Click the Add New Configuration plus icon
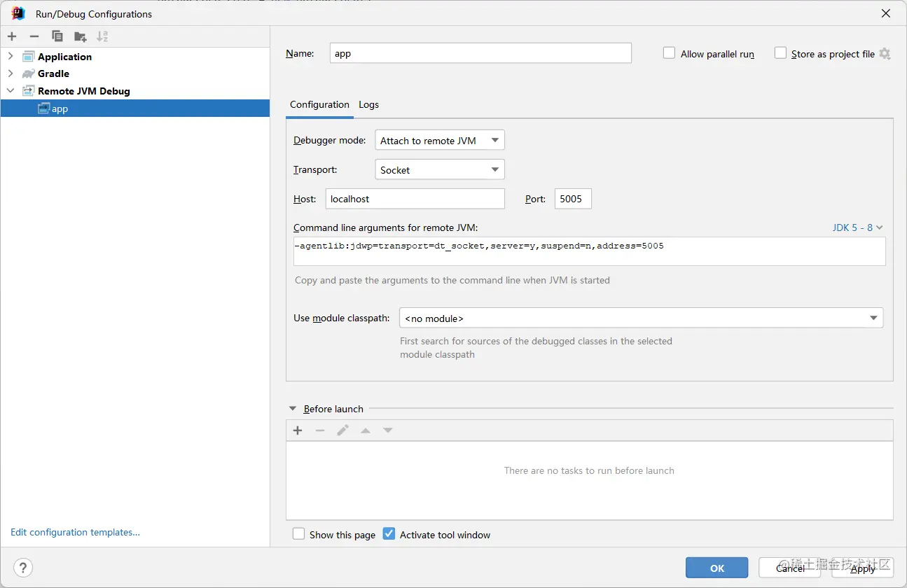Screen dimensions: 907x588 12,36
